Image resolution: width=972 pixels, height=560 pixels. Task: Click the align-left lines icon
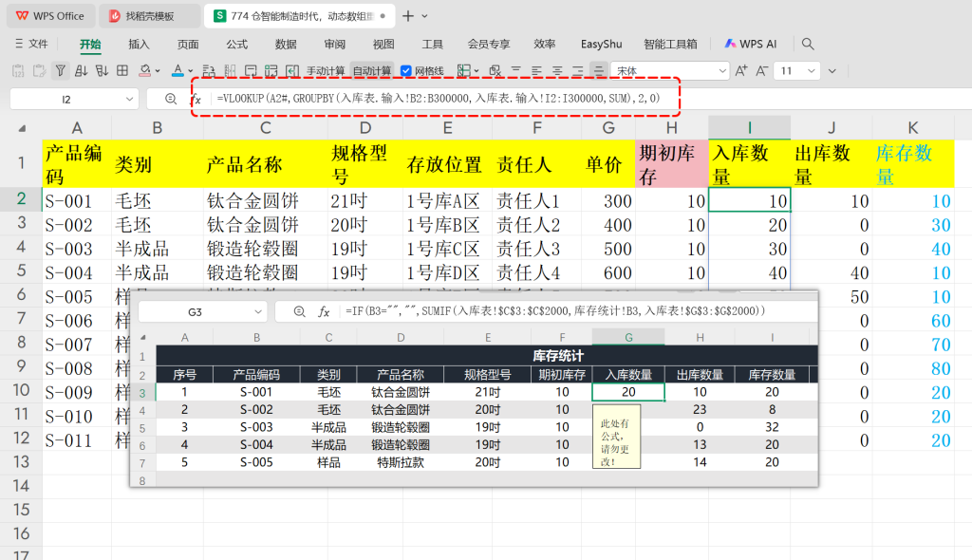click(536, 70)
